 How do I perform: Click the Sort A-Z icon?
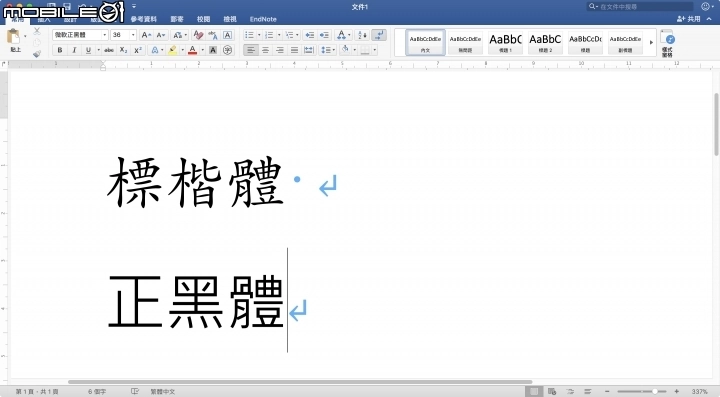[362, 35]
